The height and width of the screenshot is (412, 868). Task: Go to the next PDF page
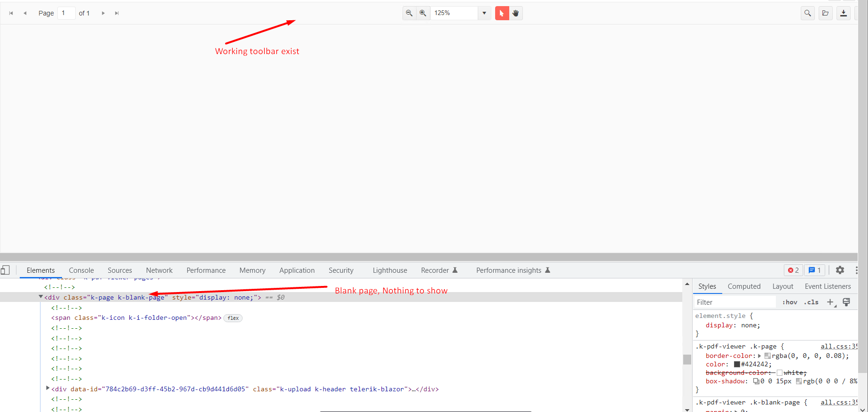click(x=103, y=13)
